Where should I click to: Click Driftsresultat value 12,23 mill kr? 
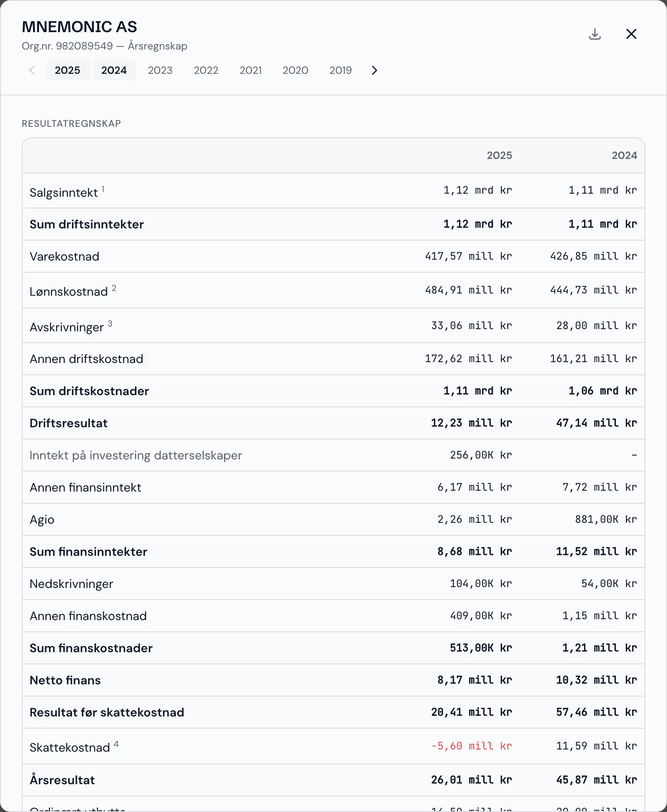tap(472, 423)
